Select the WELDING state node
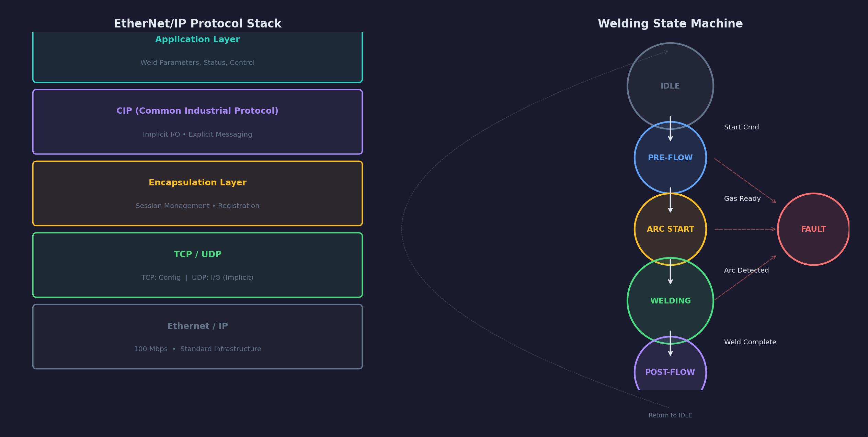868x437 pixels. tap(670, 301)
